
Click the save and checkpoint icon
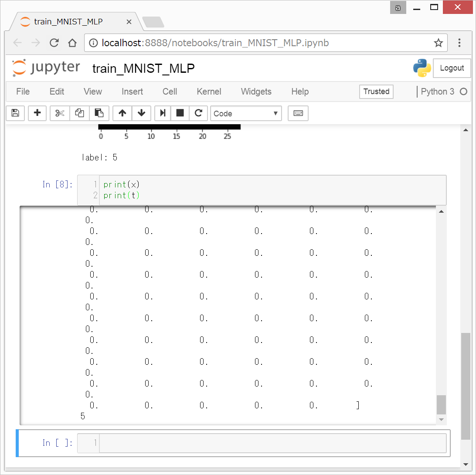coord(15,113)
